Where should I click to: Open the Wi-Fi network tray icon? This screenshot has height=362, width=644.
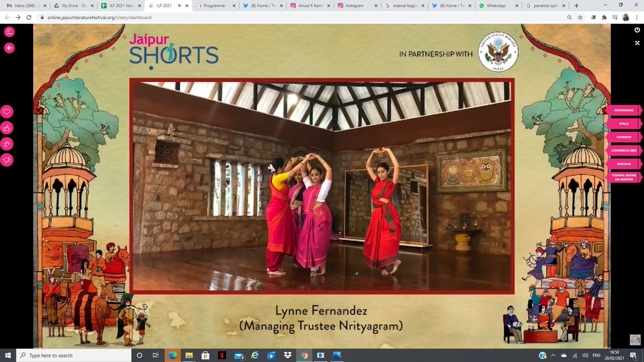coord(575,355)
